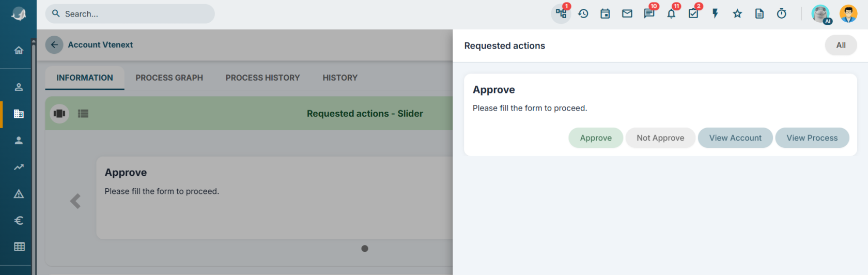This screenshot has width=868, height=275.
Task: Open the calendar icon in header
Action: coord(605,13)
